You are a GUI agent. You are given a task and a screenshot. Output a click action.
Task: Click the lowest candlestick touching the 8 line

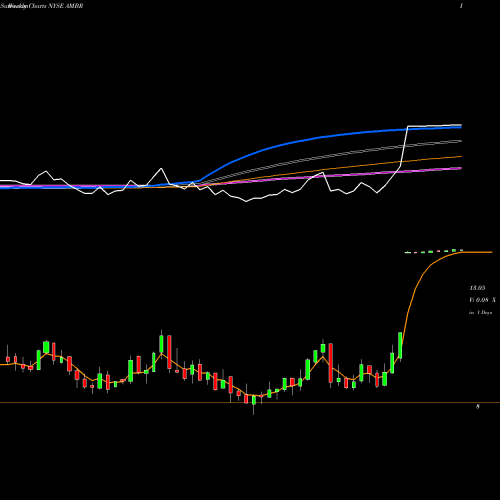[x=254, y=400]
